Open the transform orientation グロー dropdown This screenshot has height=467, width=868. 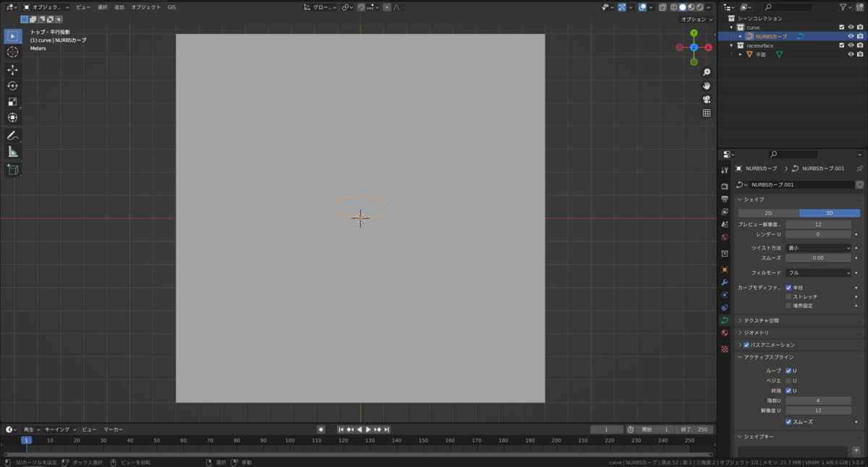tap(320, 7)
